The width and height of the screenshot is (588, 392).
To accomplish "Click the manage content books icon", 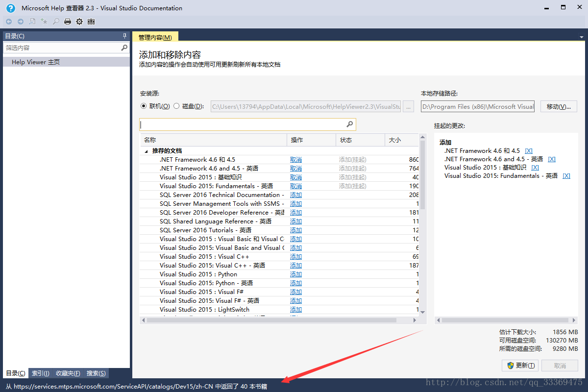I will (91, 22).
